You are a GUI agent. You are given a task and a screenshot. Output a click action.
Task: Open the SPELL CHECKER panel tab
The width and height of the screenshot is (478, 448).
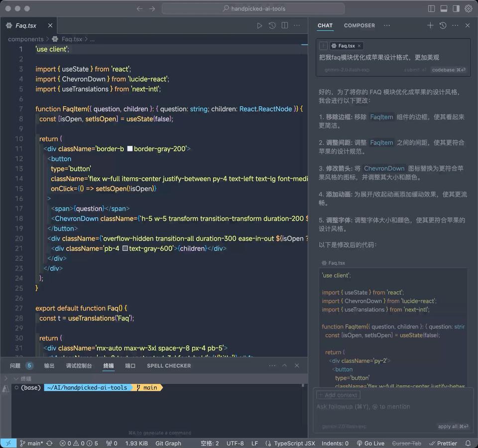coord(169,366)
